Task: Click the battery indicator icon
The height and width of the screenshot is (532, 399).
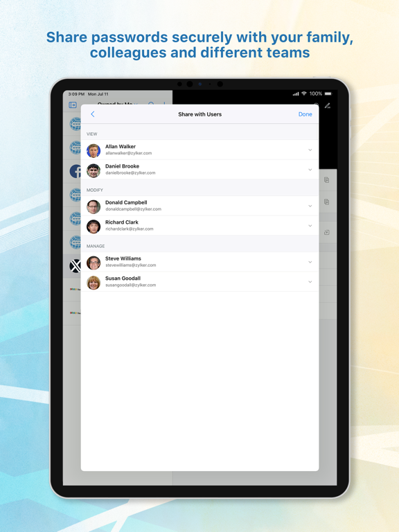Action: tap(328, 94)
